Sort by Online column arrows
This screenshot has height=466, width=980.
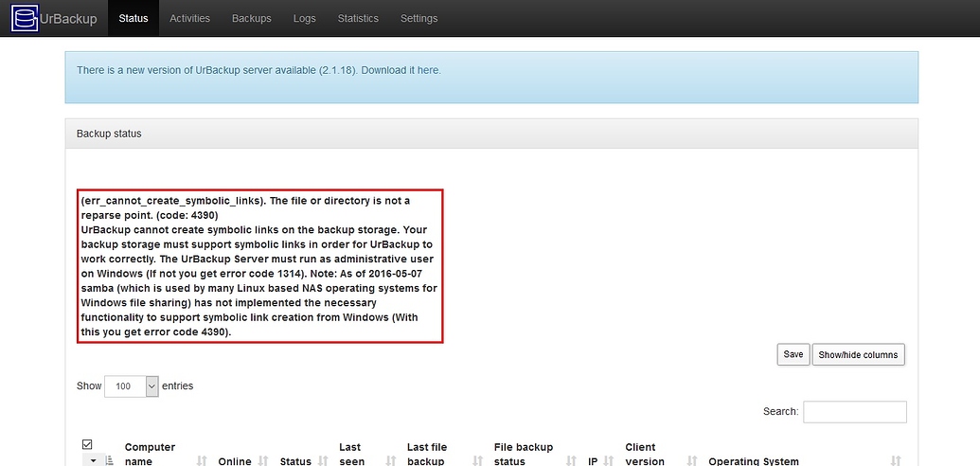click(x=263, y=461)
